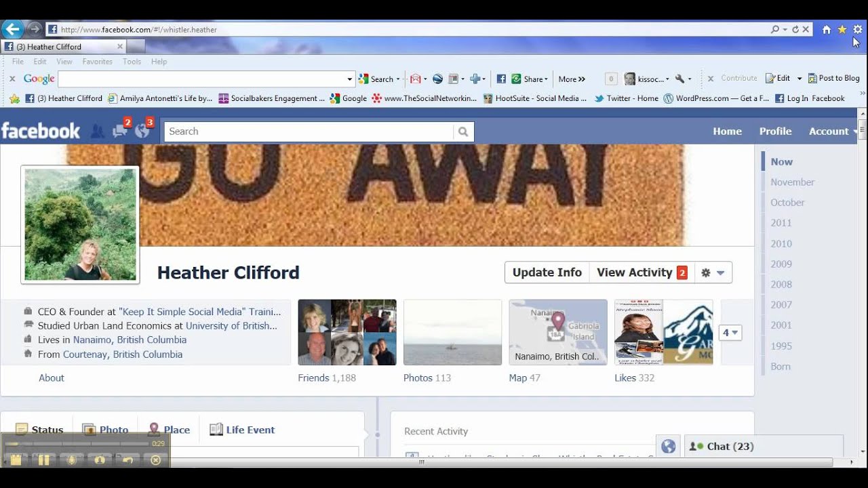Open the browser home page icon
Image resolution: width=868 pixels, height=488 pixels.
tap(826, 29)
